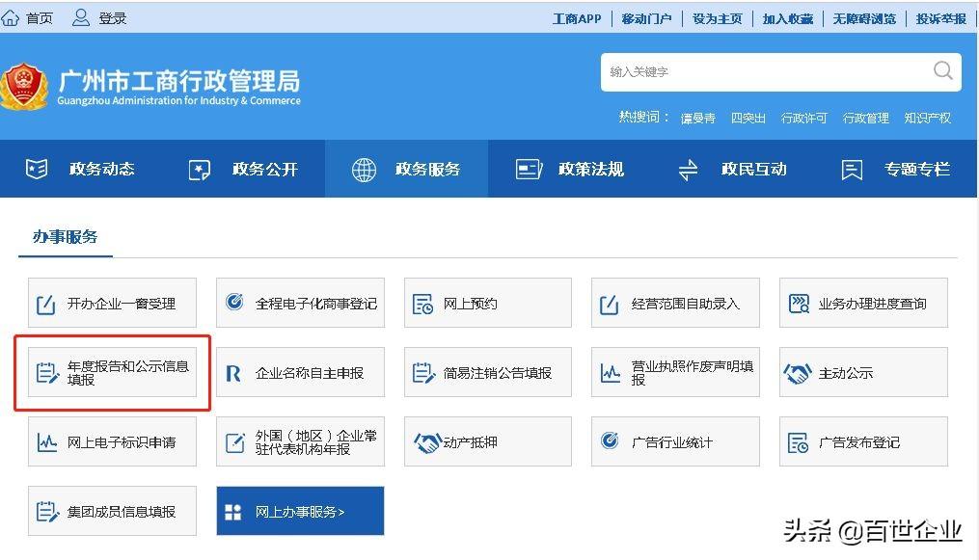Click the home icon next to 首页
979x560 pixels.
(10, 17)
